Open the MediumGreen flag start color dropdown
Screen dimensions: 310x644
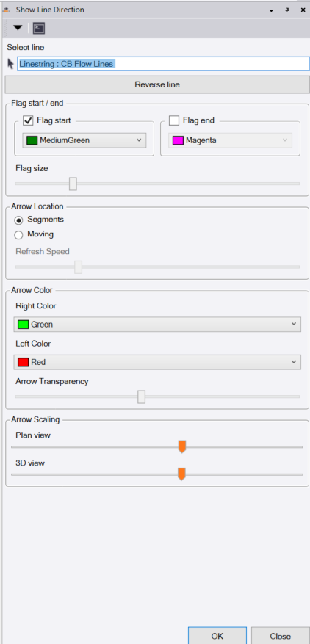[x=84, y=140]
